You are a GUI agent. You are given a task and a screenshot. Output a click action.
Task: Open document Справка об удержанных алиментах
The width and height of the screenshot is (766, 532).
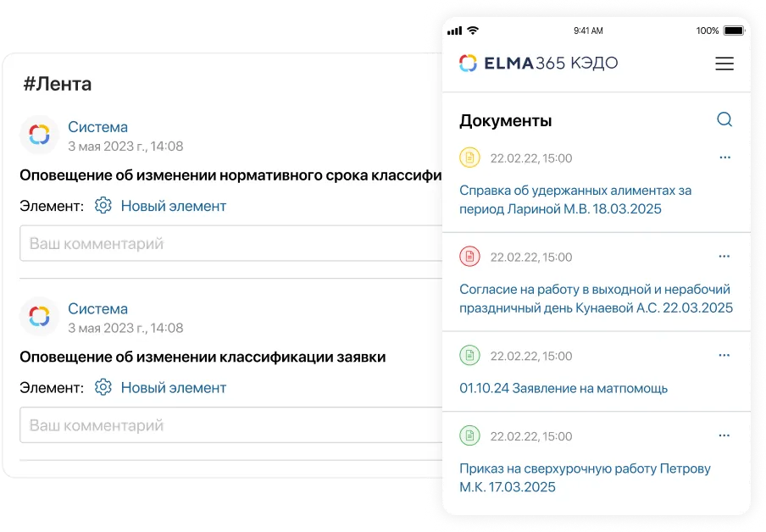point(574,200)
